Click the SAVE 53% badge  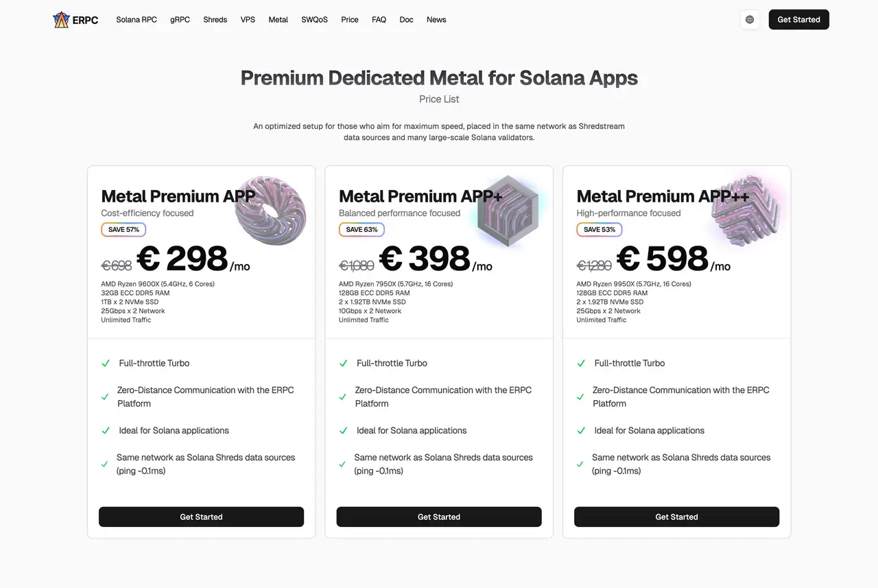click(599, 229)
